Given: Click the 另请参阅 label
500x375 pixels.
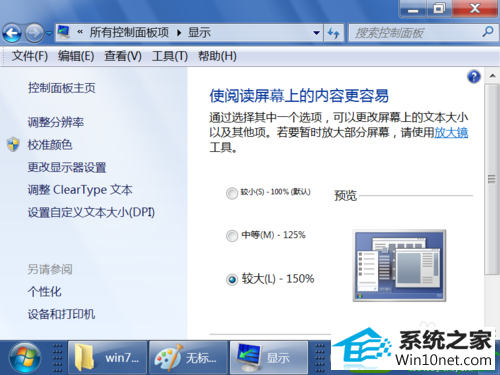Looking at the screenshot, I should coord(50,269).
